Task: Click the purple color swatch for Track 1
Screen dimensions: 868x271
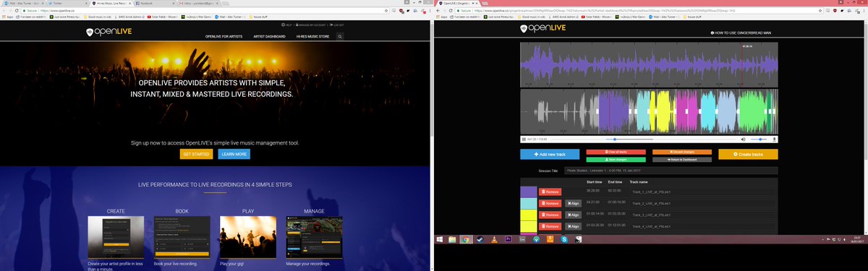Action: click(x=529, y=192)
